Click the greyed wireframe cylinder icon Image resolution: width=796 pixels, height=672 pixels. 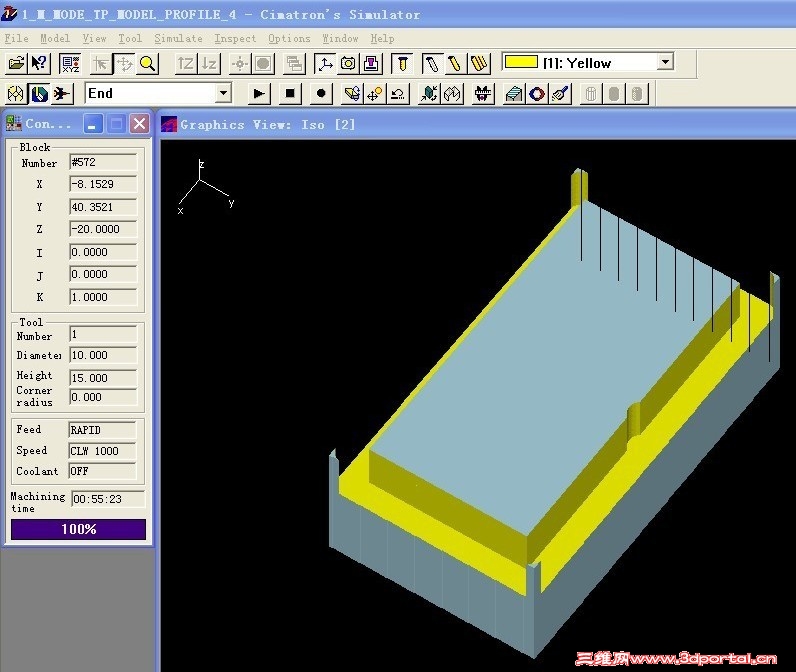point(591,94)
